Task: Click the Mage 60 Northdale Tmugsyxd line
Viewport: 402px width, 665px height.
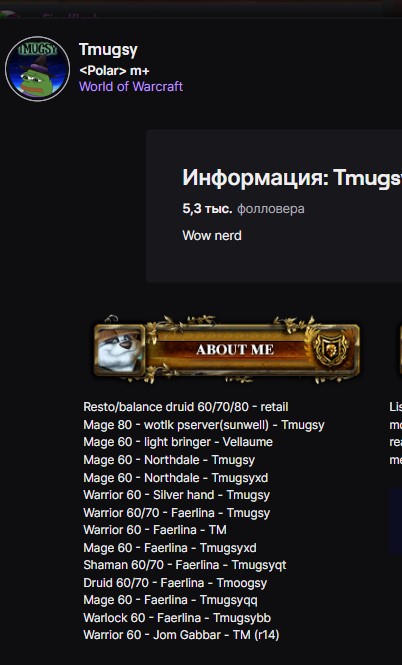Action: point(176,478)
